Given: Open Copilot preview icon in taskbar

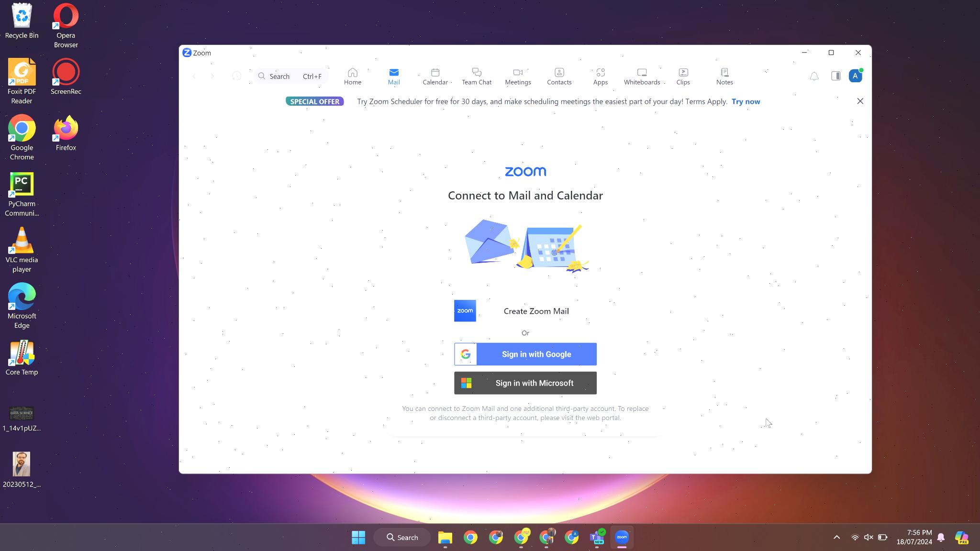Looking at the screenshot, I should click(962, 537).
